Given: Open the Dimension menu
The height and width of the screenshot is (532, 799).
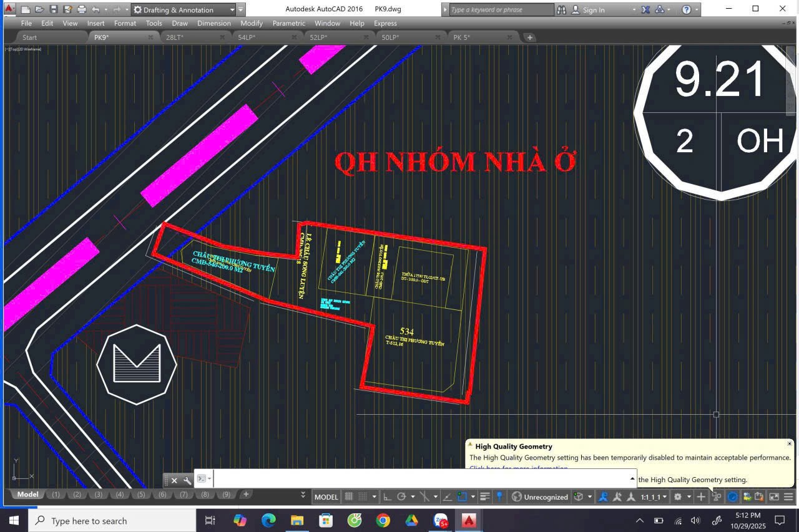Looking at the screenshot, I should pos(214,23).
